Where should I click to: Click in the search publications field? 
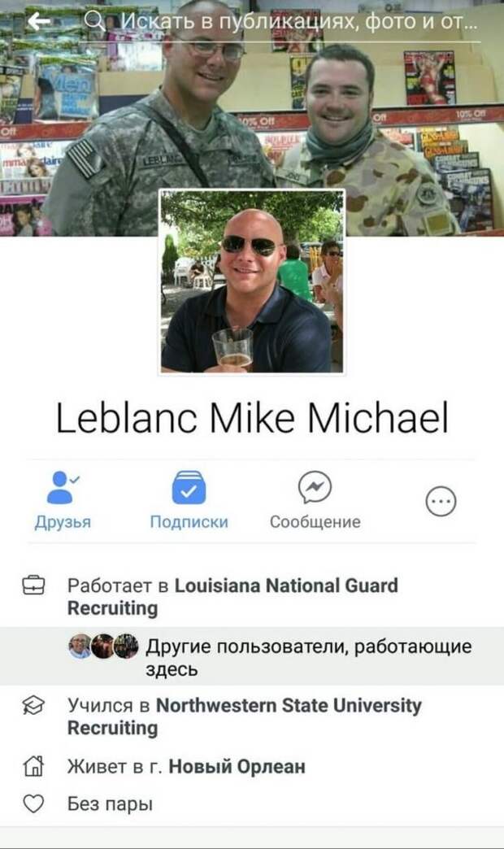[x=280, y=22]
